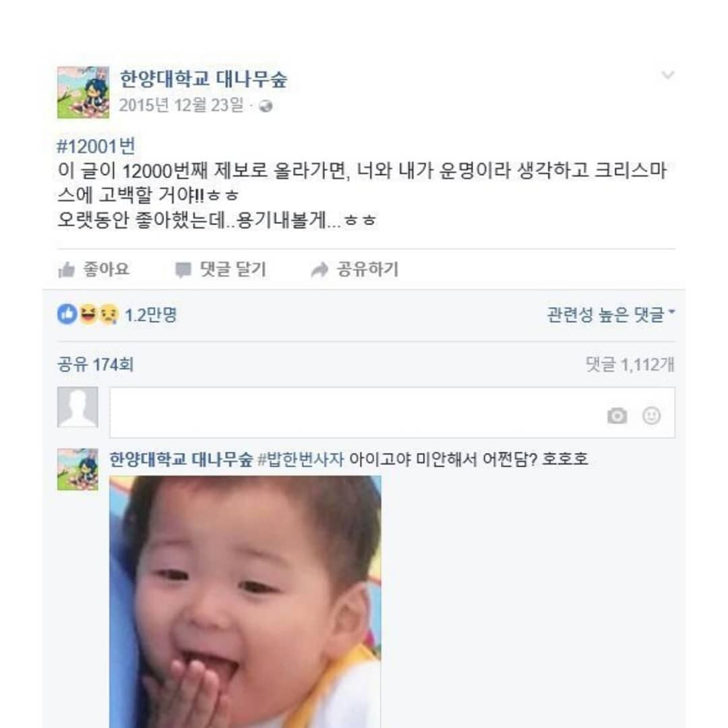Viewport: 728px width, 728px height.
Task: Click the post date 2015년 12월 23일
Action: coord(181,106)
